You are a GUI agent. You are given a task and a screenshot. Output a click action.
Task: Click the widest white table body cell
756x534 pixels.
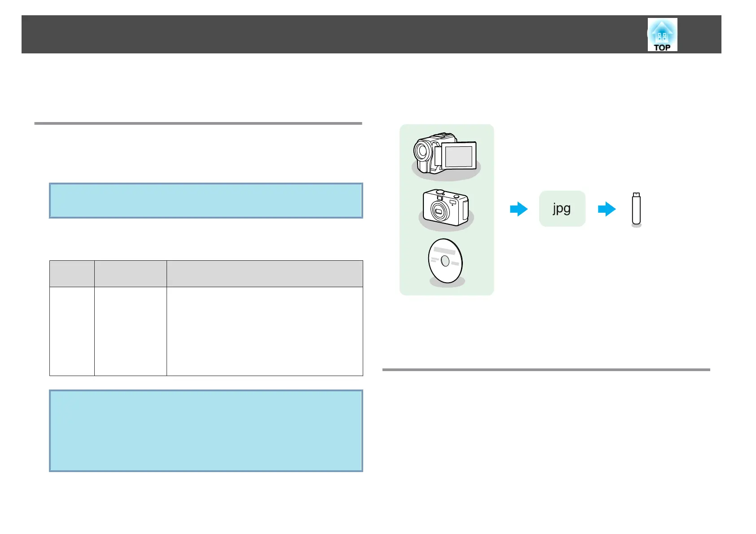point(265,331)
